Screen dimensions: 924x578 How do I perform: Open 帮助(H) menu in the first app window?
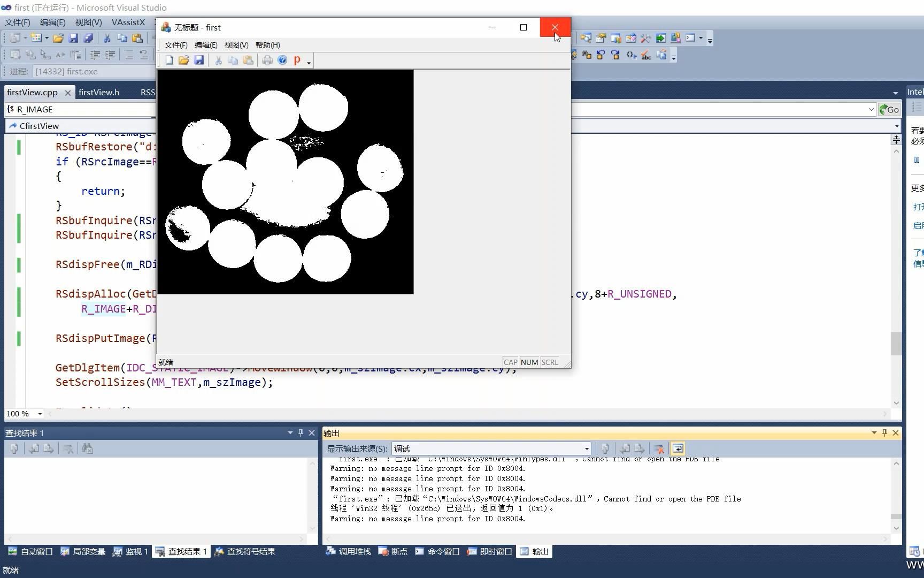267,45
